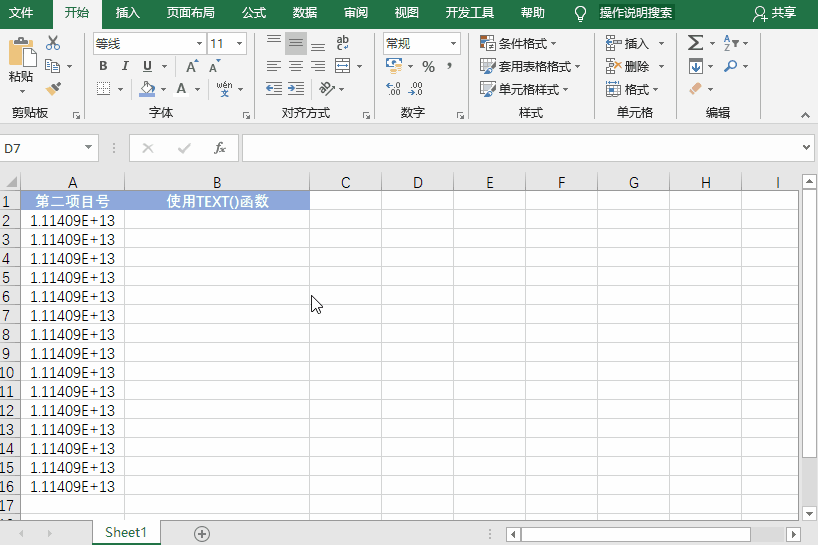Open the font name dropdown 等线
Image resolution: width=818 pixels, height=545 pixels.
(x=199, y=43)
